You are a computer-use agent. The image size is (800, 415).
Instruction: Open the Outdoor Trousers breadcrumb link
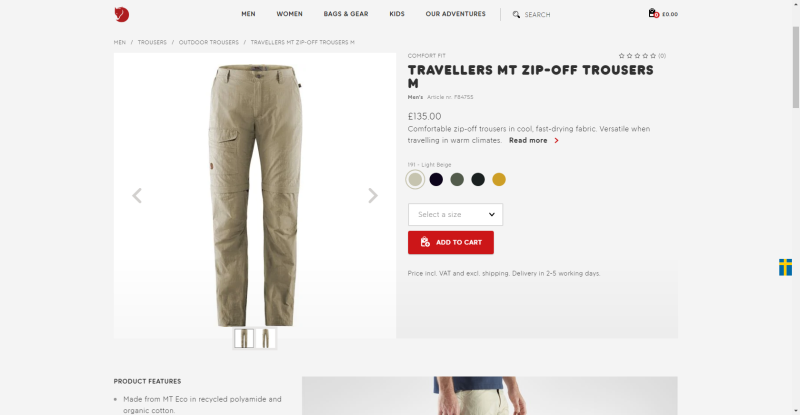click(209, 42)
